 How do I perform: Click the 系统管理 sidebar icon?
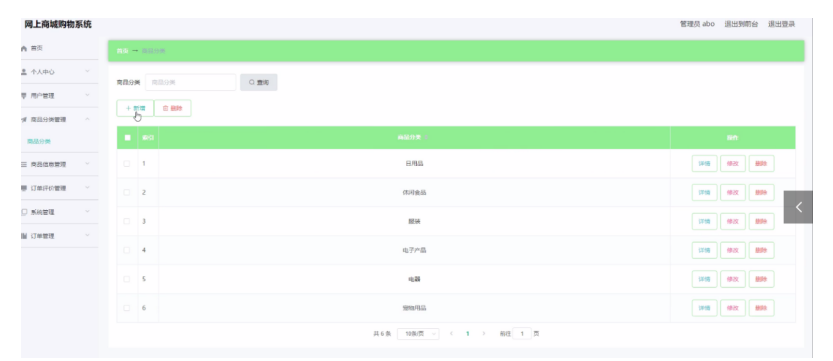point(24,212)
